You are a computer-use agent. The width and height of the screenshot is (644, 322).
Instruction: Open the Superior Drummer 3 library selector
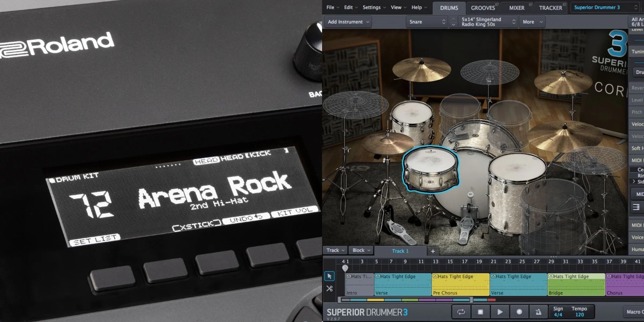(605, 8)
